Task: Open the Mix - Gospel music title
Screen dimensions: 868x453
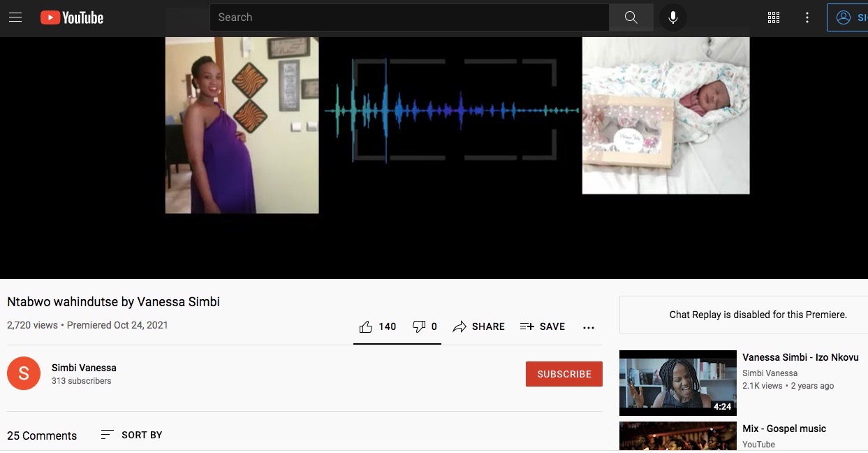Action: 784,429
